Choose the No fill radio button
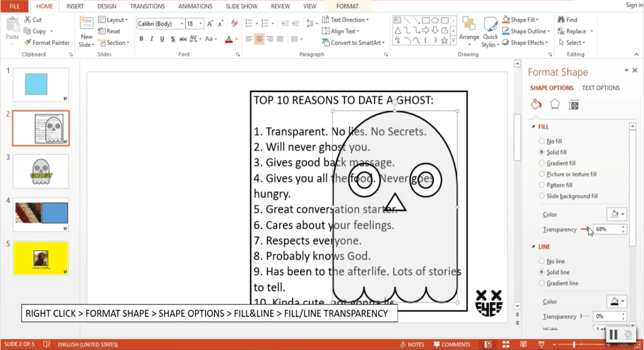 [541, 141]
